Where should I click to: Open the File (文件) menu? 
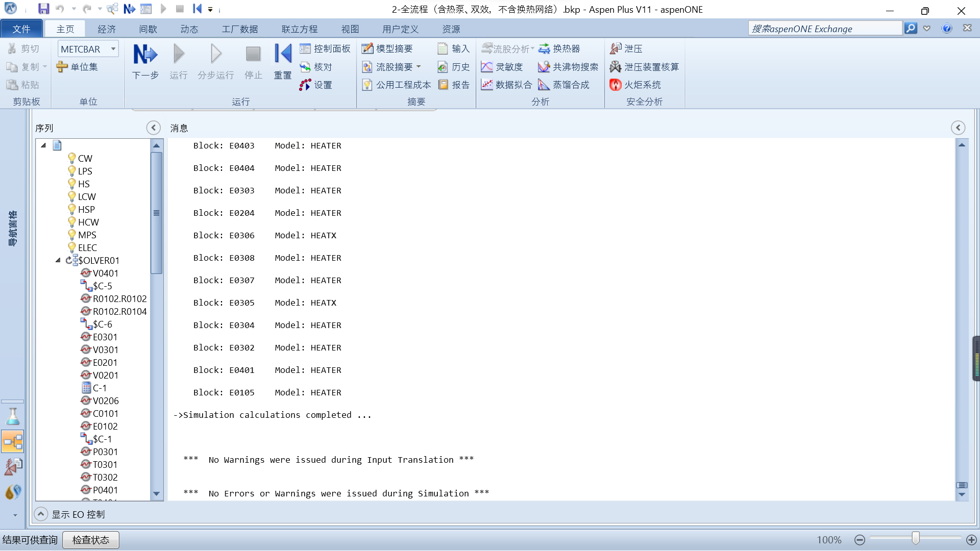point(21,29)
